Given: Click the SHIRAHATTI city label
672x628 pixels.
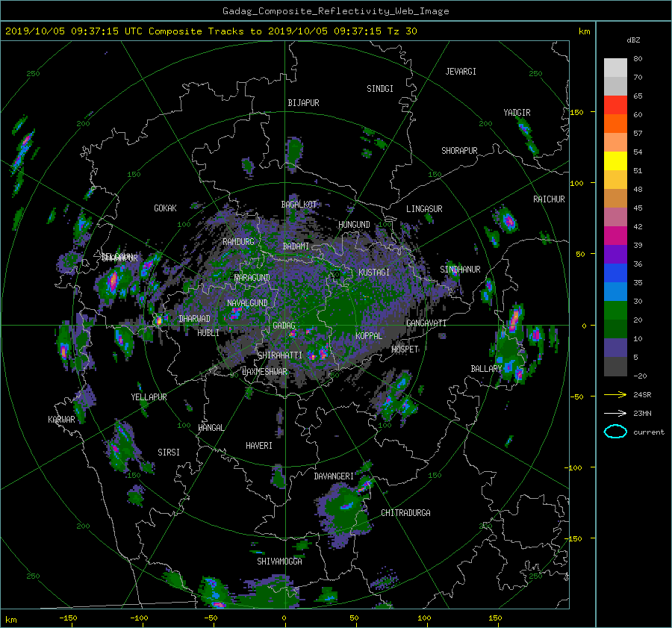Looking at the screenshot, I should 280,355.
